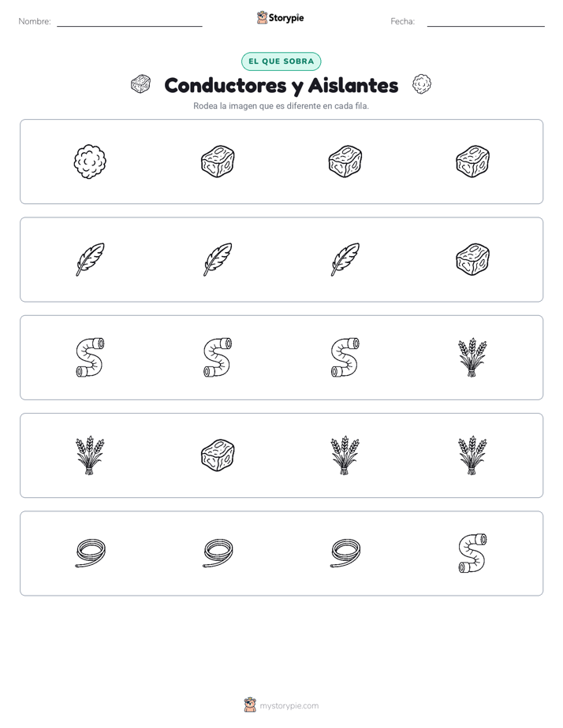
Task: Click the first feather in row two
Action: (90, 259)
